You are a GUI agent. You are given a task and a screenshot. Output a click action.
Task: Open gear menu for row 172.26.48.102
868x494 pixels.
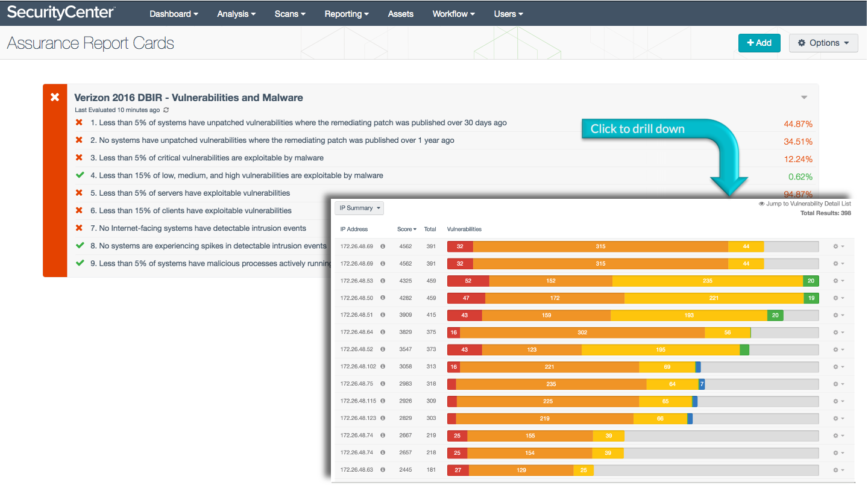838,366
